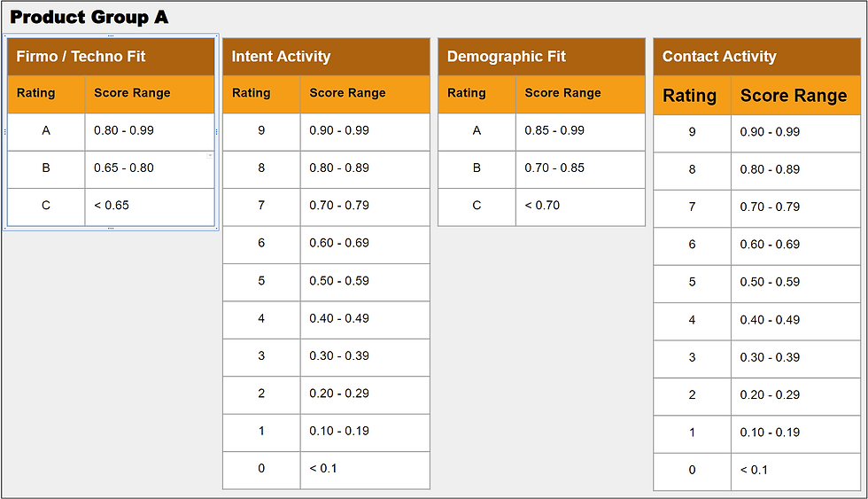Click the < 0.70 score range cell
The image size is (868, 499).
[x=581, y=207]
